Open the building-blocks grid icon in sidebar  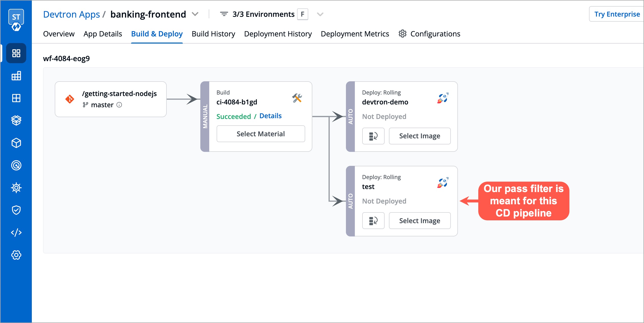pos(16,76)
